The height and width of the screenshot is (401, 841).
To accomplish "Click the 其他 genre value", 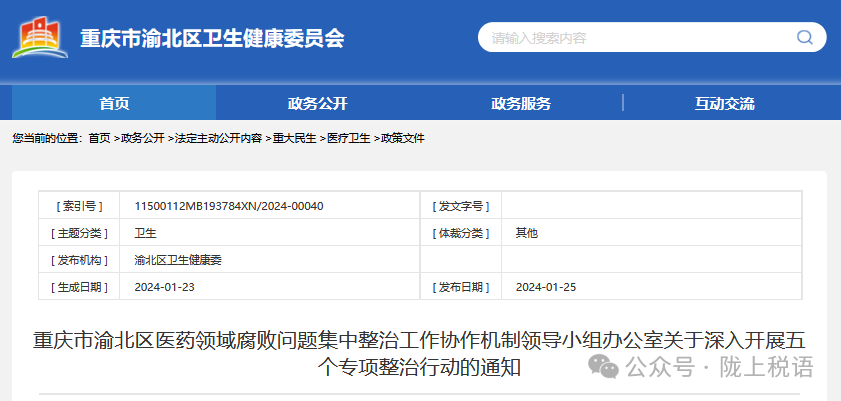I will click(x=527, y=233).
